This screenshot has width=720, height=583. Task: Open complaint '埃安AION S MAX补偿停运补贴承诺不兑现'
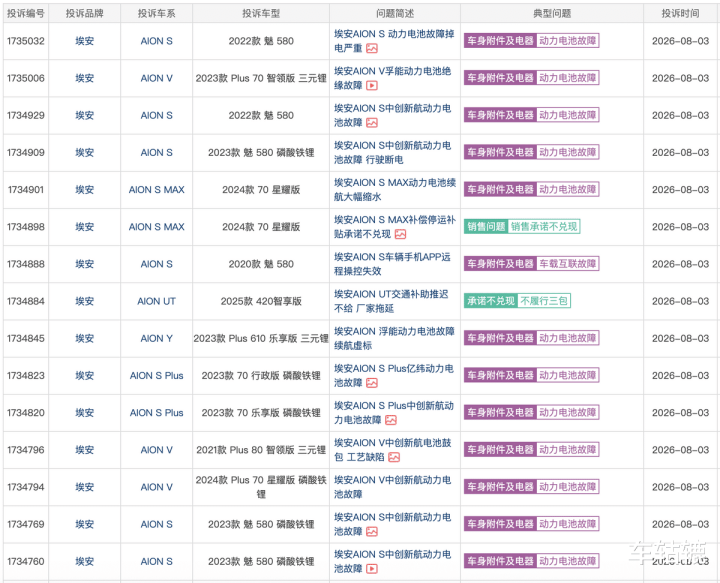pyautogui.click(x=395, y=227)
